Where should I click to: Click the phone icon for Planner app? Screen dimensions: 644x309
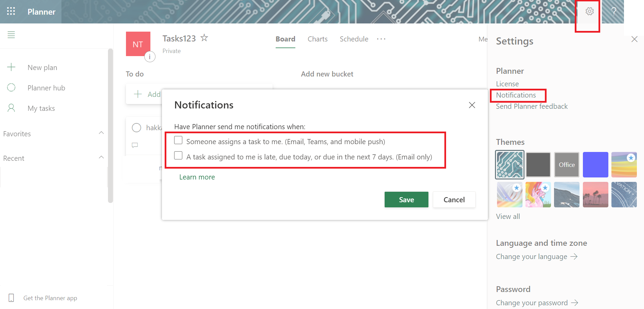pos(11,298)
